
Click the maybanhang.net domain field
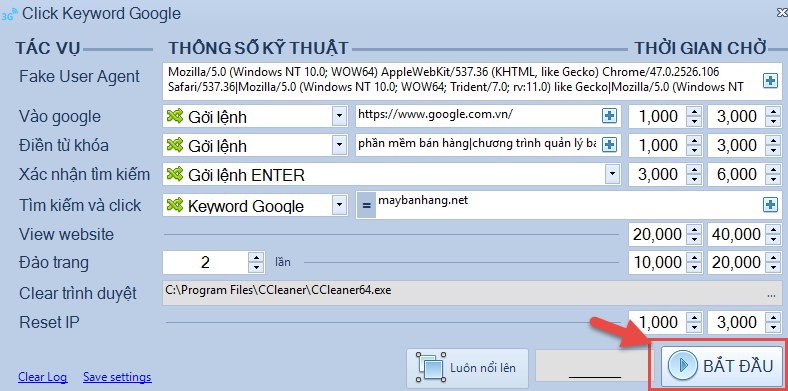tap(569, 205)
